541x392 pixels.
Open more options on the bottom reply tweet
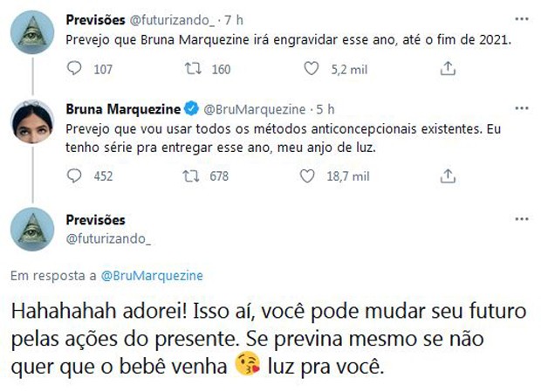[x=522, y=218]
